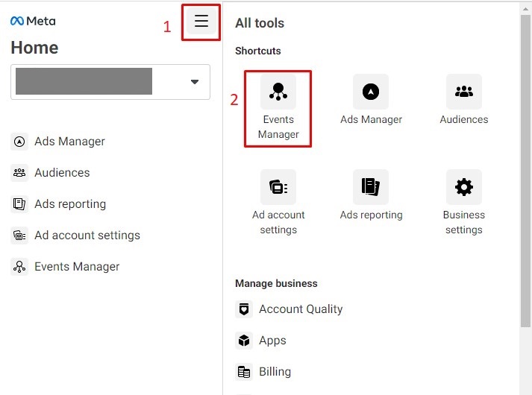Select Apps under Manage business
The height and width of the screenshot is (395, 532).
click(272, 341)
